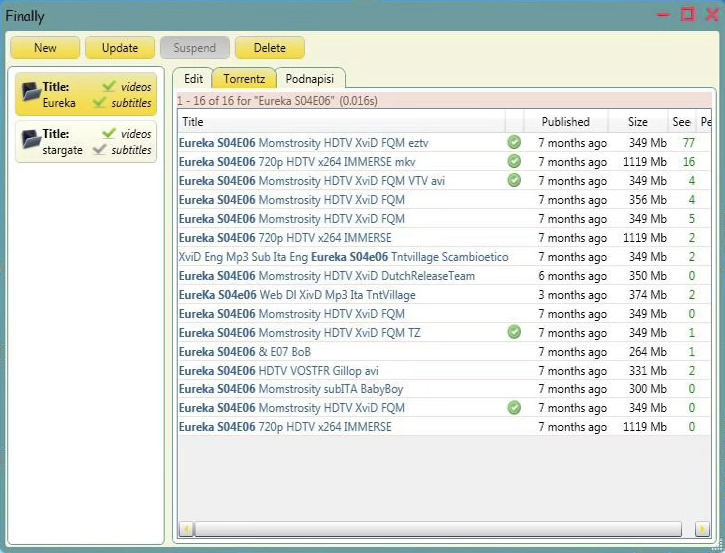The height and width of the screenshot is (553, 725).
Task: Open the Podnapisi tab
Action: point(310,79)
